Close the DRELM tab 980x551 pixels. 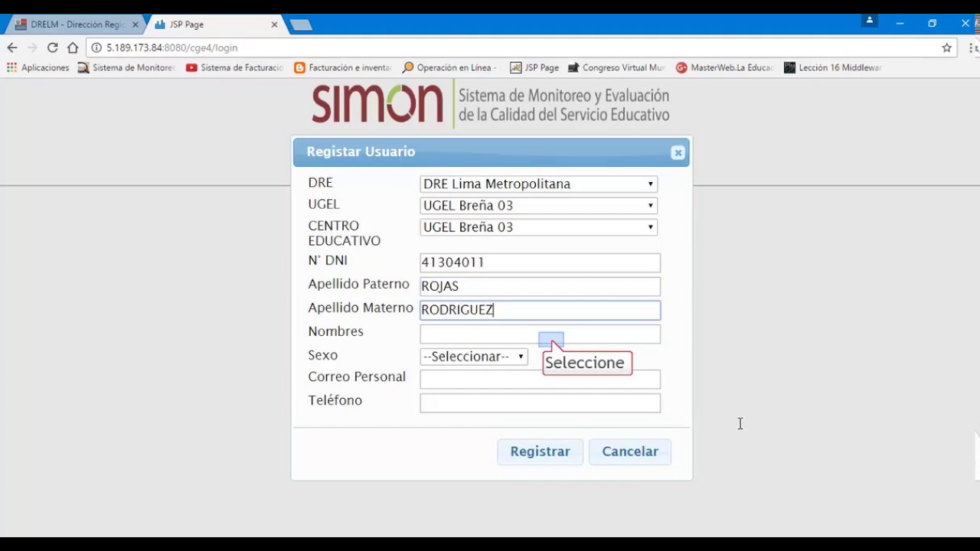click(x=135, y=24)
